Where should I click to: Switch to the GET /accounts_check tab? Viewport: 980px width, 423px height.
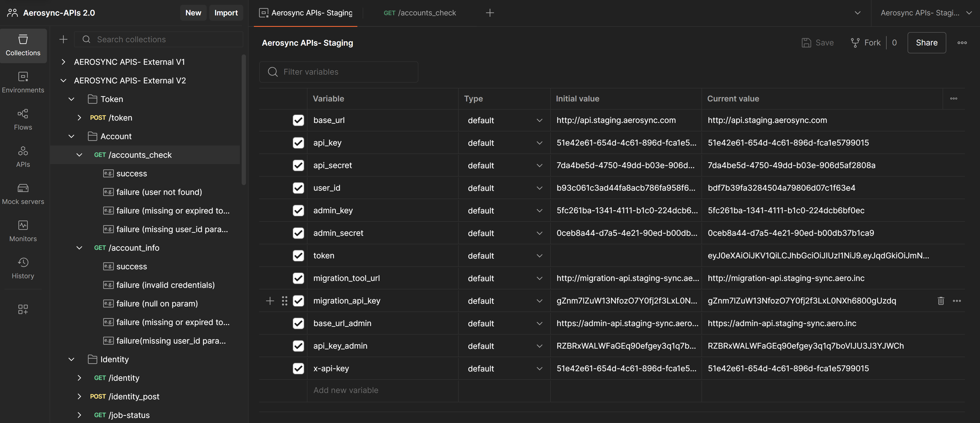[x=419, y=13]
